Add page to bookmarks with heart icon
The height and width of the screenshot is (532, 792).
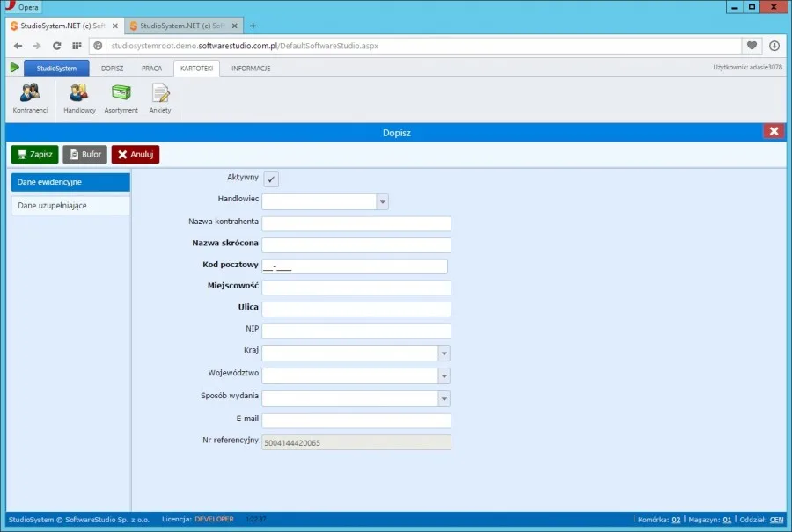pos(752,46)
